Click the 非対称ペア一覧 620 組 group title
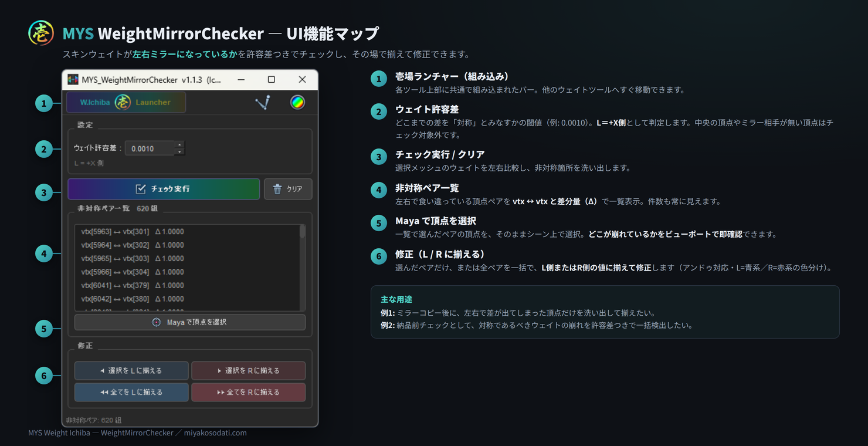Viewport: 868px width, 446px height. pyautogui.click(x=118, y=208)
